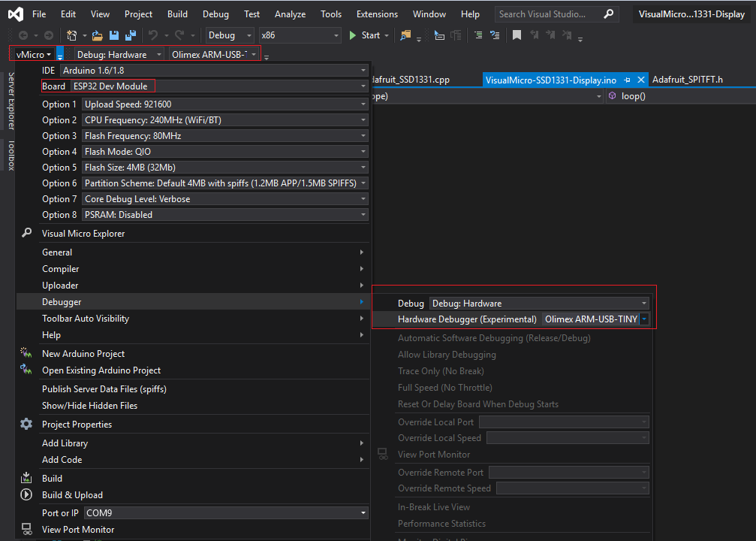Open the Board ESP32 Dev Module dropdown
The width and height of the screenshot is (756, 541).
click(x=219, y=86)
